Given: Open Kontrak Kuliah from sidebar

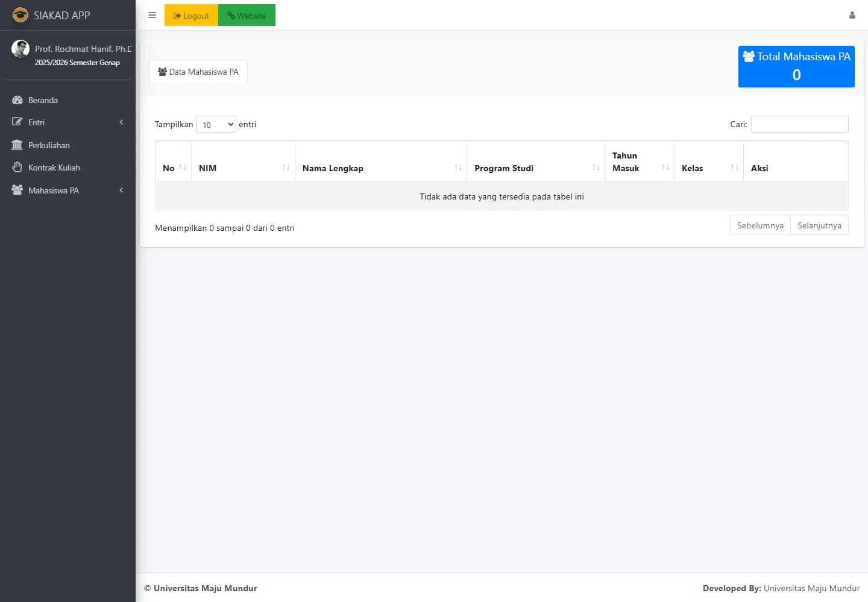Looking at the screenshot, I should (x=54, y=168).
